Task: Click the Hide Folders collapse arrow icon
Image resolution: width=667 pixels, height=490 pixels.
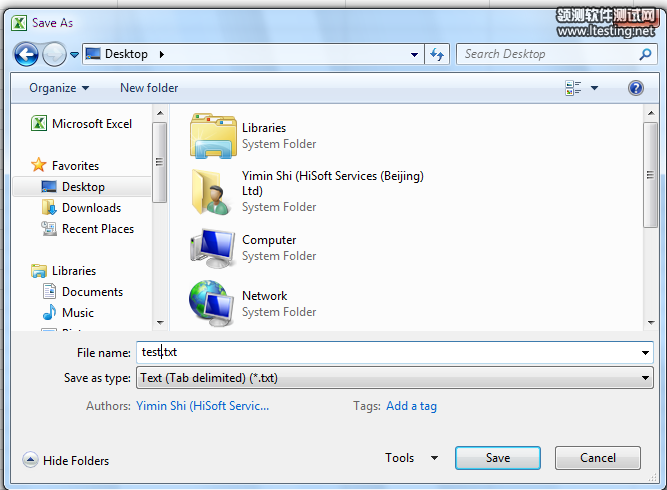Action: pyautogui.click(x=30, y=460)
